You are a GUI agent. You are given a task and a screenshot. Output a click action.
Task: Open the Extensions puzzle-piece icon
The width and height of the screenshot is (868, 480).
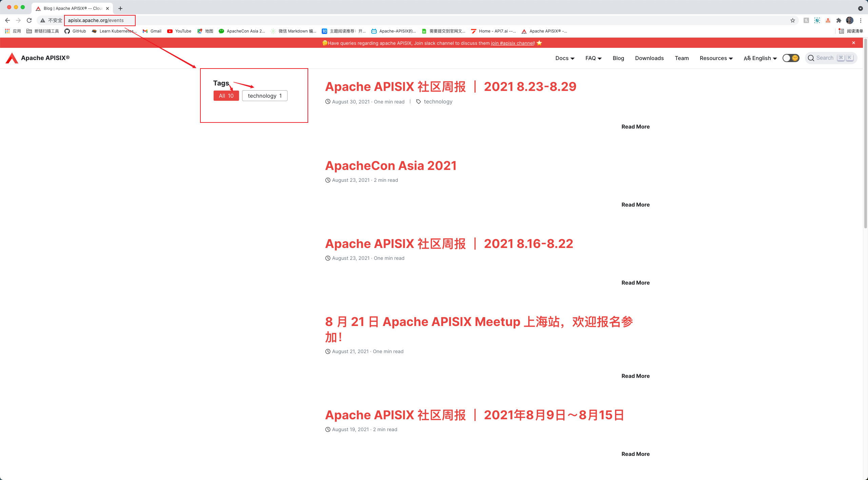coord(839,20)
